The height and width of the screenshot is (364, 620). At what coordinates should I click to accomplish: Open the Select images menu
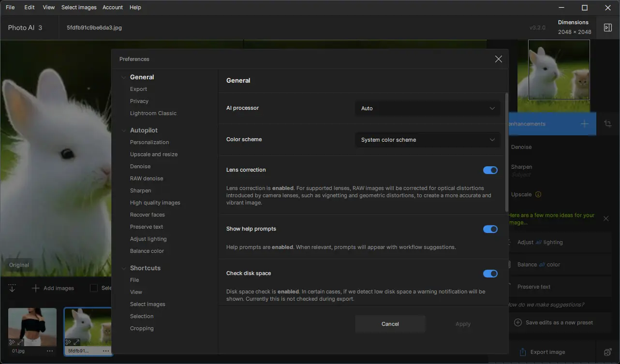[x=79, y=7]
